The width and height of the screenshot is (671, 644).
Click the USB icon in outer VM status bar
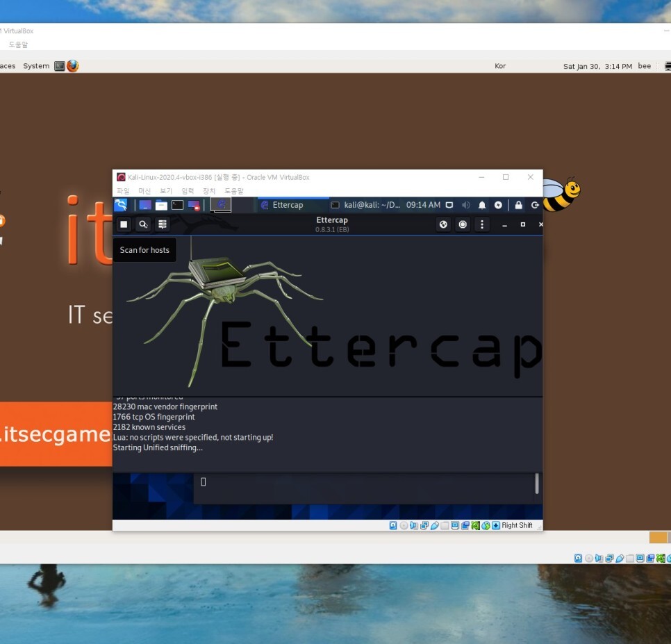coord(619,558)
